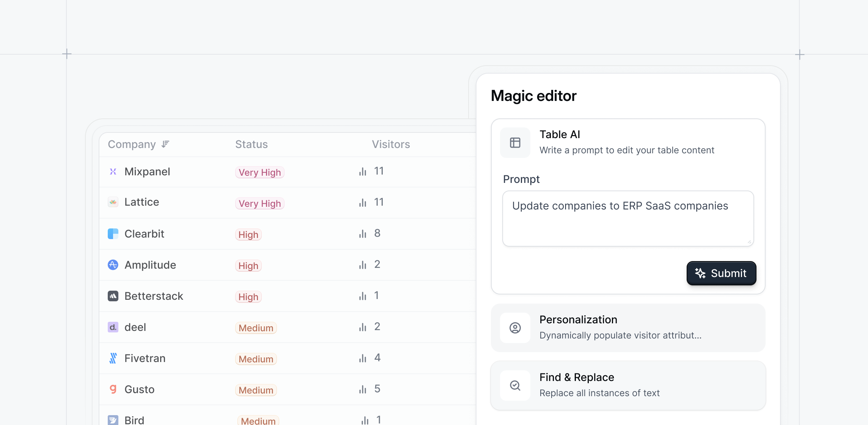Click the visitors bar chart icon for Clearbit

pyautogui.click(x=363, y=234)
